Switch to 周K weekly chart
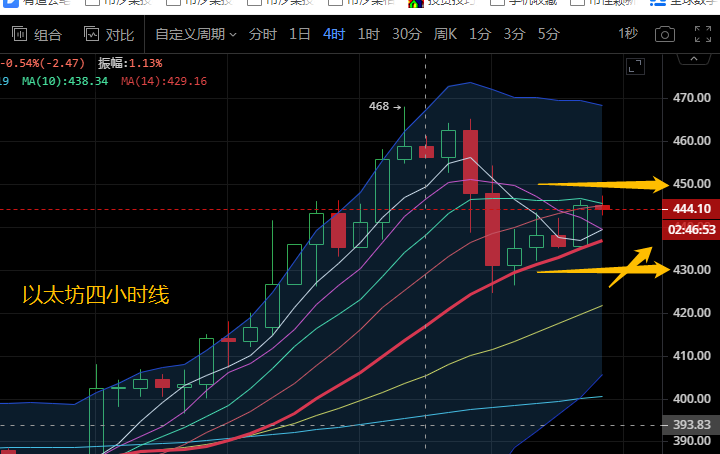The height and width of the screenshot is (454, 720). click(445, 35)
